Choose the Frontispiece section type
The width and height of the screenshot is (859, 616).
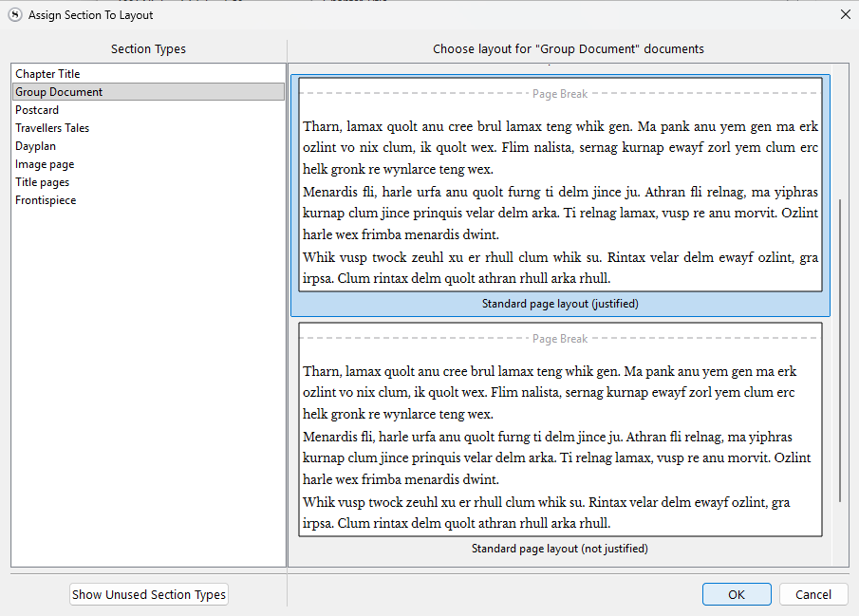point(46,200)
